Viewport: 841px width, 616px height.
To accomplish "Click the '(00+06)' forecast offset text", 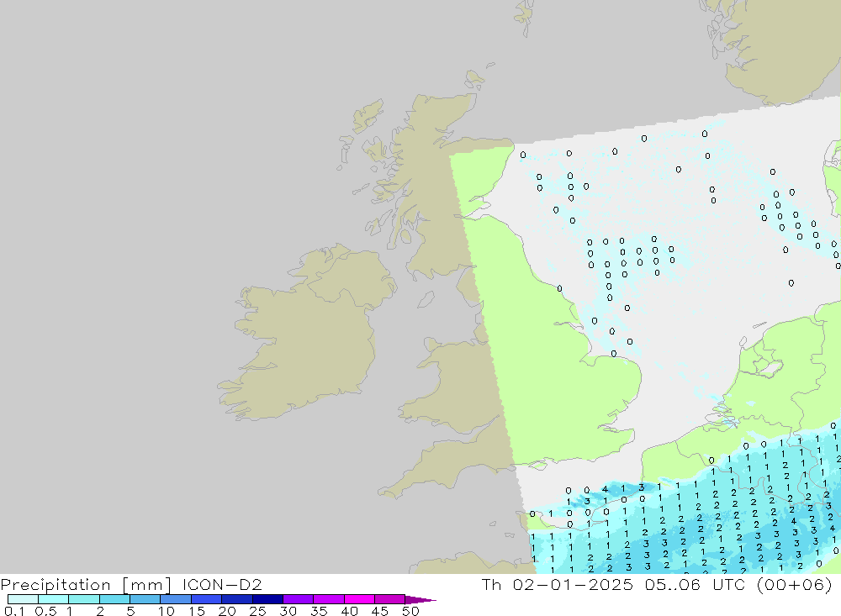I will tap(795, 584).
